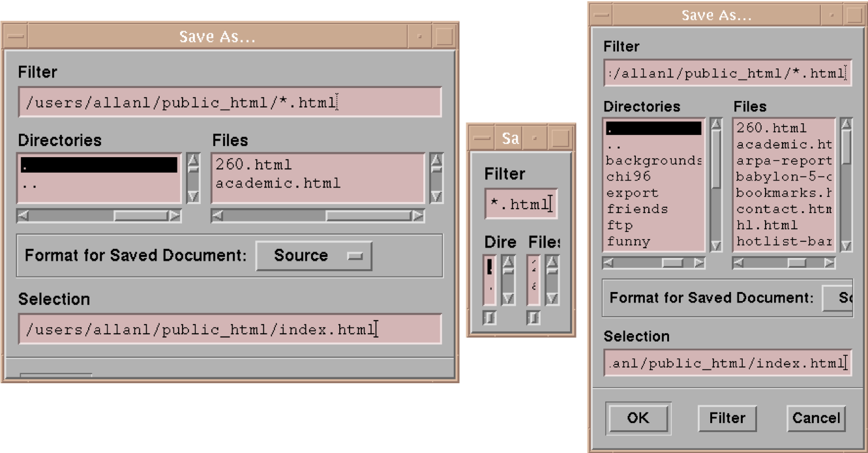Select babylon-5 file
The image size is (868, 453).
[x=784, y=177]
